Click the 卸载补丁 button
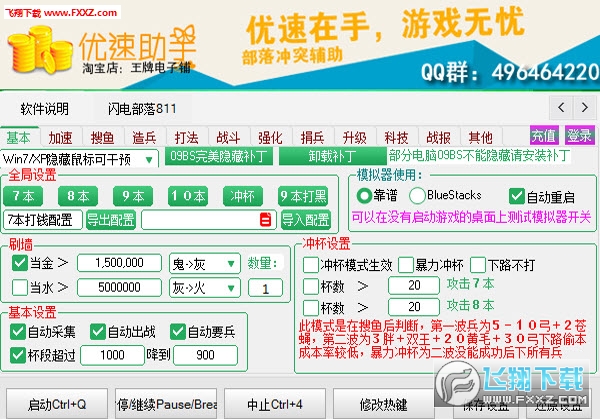600x419 pixels. point(333,156)
